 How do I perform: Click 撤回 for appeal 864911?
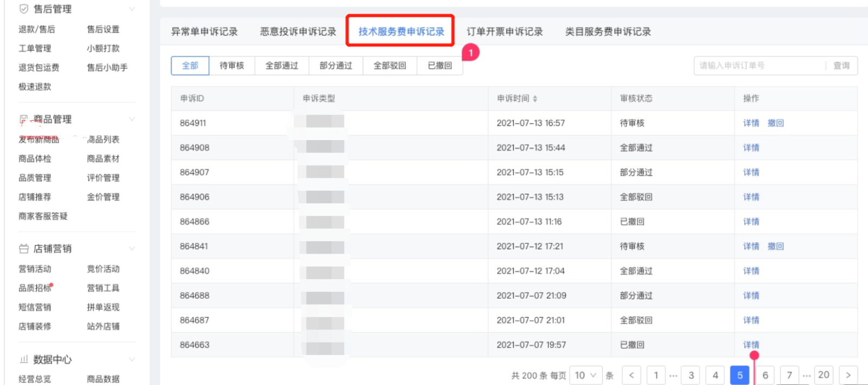(776, 123)
